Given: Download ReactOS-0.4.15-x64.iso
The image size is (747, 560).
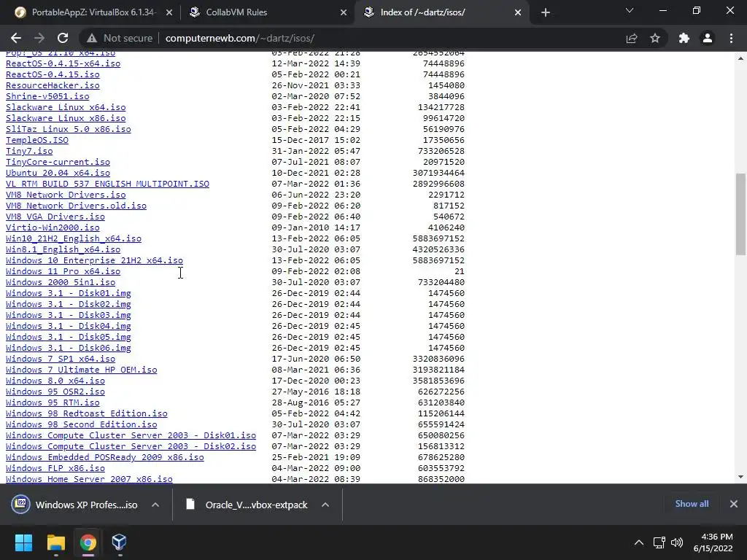Looking at the screenshot, I should tap(63, 63).
